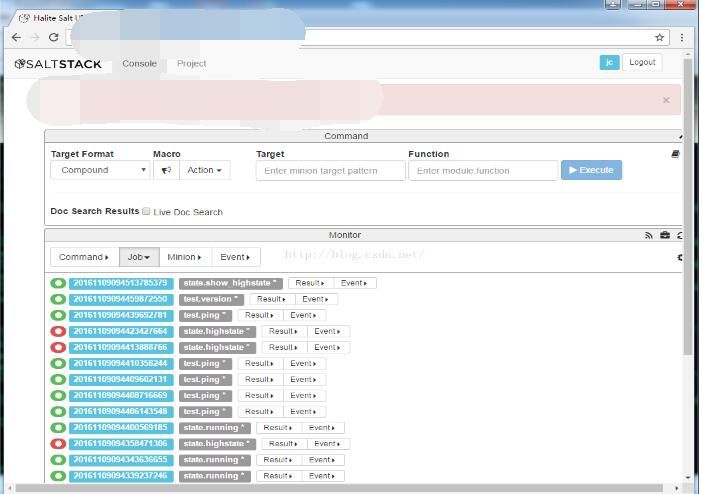Bookmark page with the star icon

click(x=660, y=37)
